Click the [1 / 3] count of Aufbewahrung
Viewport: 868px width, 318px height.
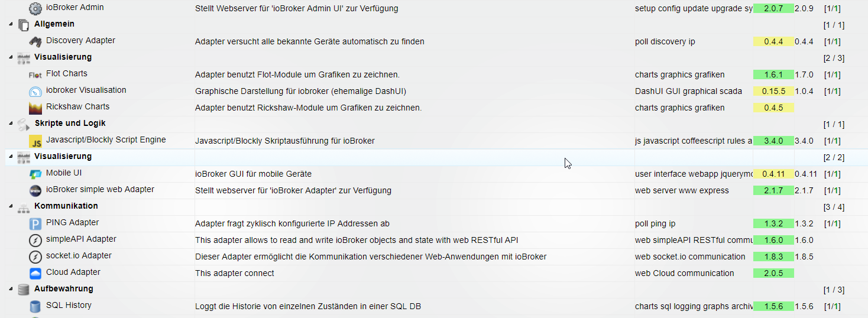[x=834, y=290]
